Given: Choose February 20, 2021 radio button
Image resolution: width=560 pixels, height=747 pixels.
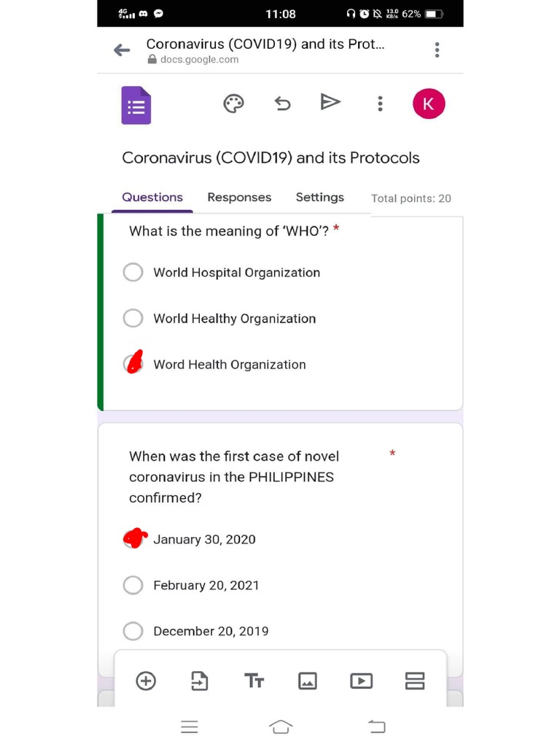Looking at the screenshot, I should coord(133,585).
